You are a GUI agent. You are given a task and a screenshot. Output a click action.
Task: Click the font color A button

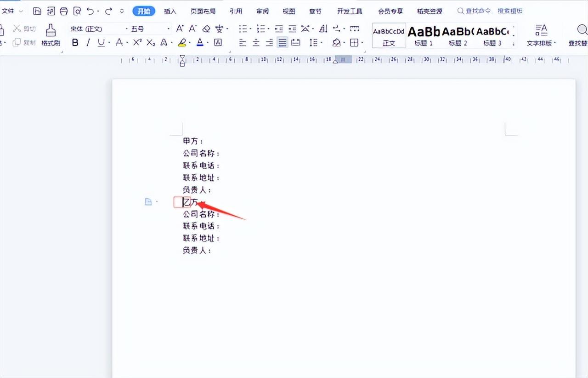point(200,43)
